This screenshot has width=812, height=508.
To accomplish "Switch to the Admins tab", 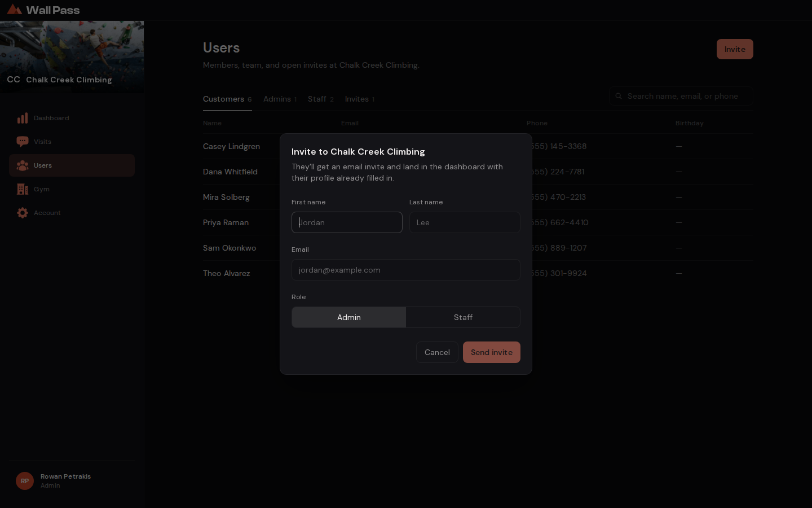I will tap(280, 99).
